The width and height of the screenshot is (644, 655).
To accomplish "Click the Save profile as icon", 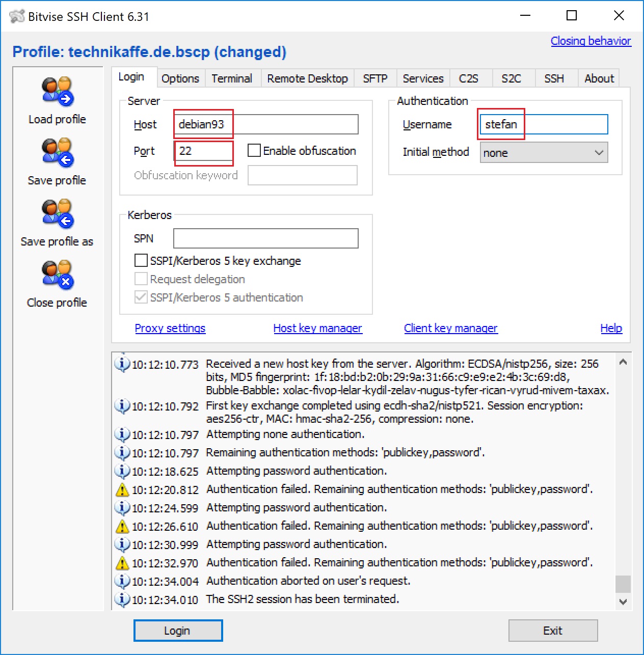I will (x=58, y=213).
